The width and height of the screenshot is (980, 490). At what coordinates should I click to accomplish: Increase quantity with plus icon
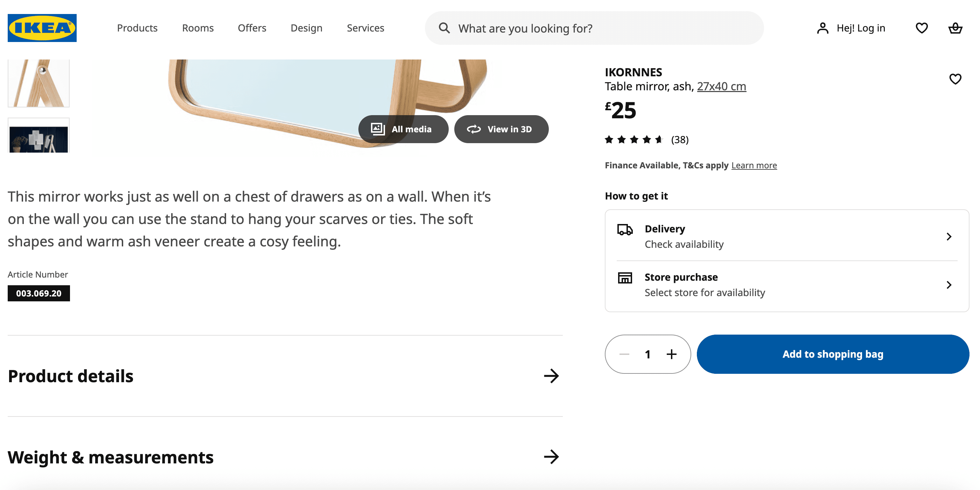point(671,354)
